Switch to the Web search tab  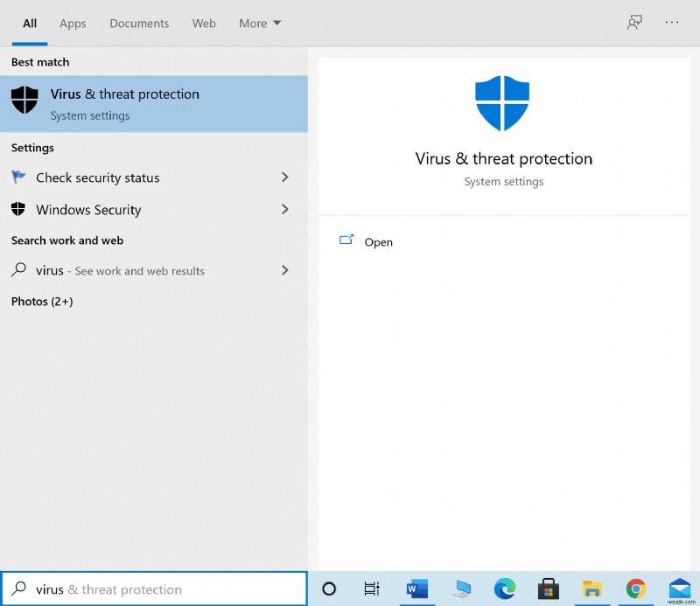click(x=204, y=24)
